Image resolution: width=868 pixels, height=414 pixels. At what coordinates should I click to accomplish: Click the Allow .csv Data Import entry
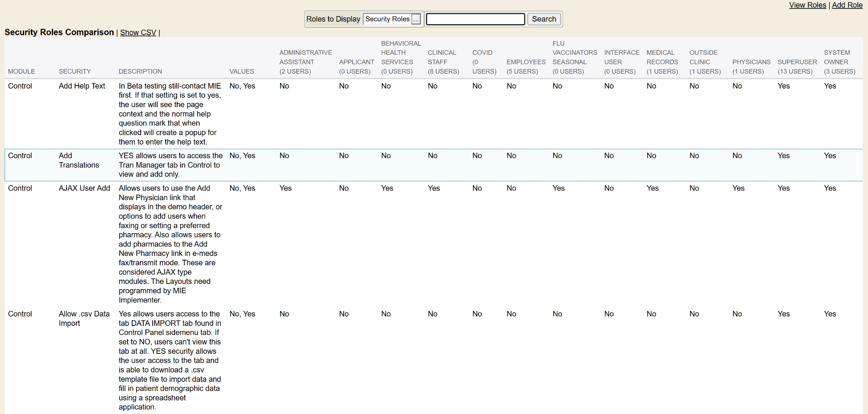pos(84,319)
